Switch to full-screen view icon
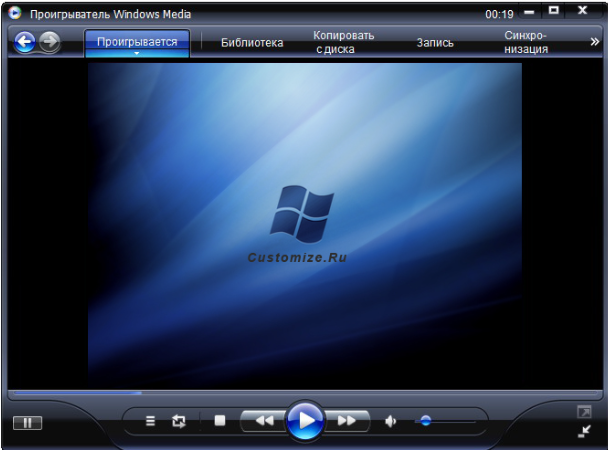Screen dimensions: 608x450 tap(584, 412)
